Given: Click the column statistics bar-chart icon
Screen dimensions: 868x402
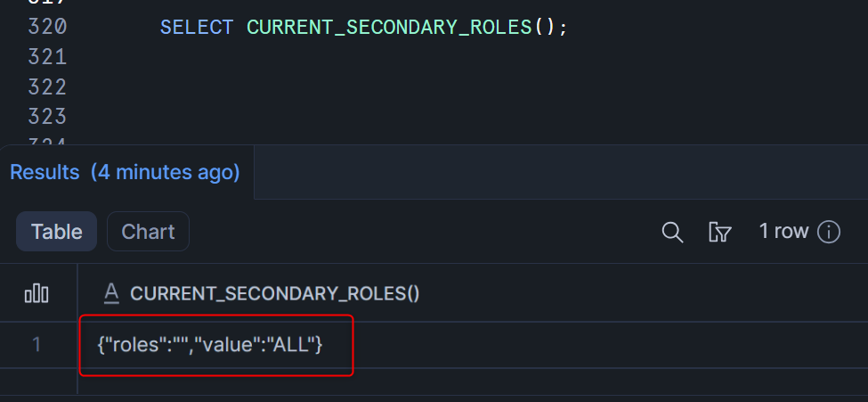Looking at the screenshot, I should pos(37,293).
